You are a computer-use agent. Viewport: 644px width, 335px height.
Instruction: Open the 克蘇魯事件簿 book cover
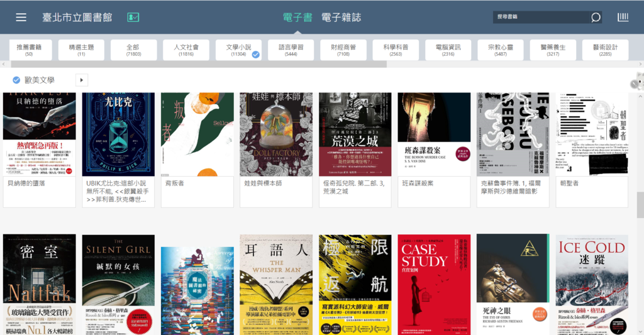(513, 135)
